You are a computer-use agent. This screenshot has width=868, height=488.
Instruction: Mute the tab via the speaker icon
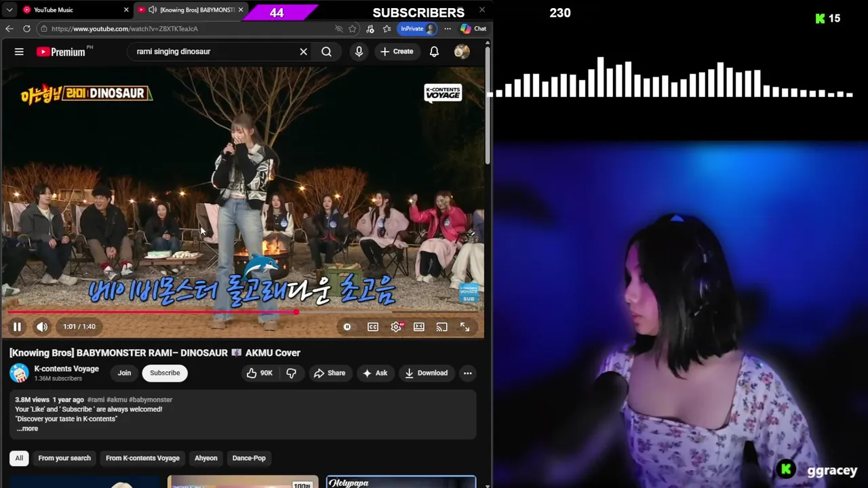[x=153, y=9]
